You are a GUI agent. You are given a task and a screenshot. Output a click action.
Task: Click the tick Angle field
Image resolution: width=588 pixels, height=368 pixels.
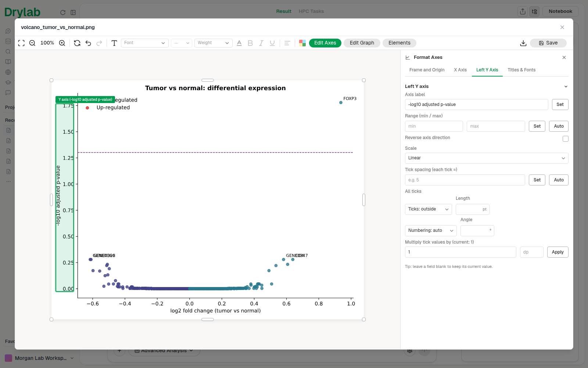point(477,231)
